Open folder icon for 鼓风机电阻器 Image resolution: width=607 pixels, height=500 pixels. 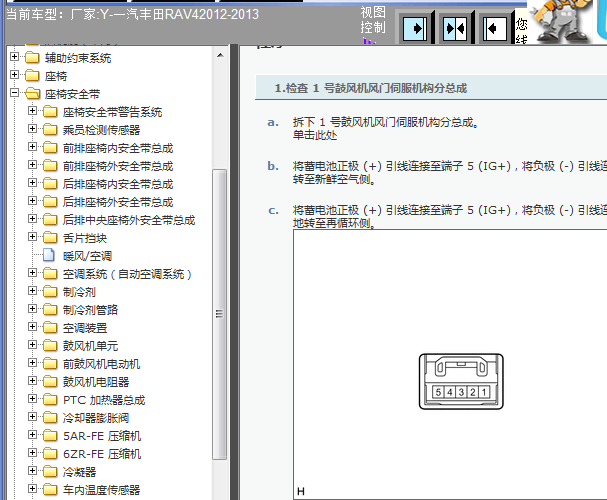click(x=50, y=382)
